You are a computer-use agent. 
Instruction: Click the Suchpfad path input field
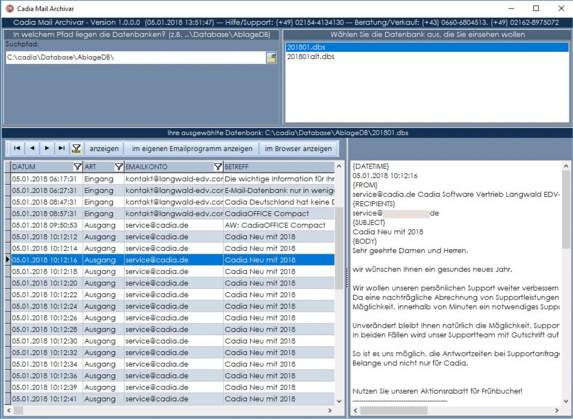[136, 58]
